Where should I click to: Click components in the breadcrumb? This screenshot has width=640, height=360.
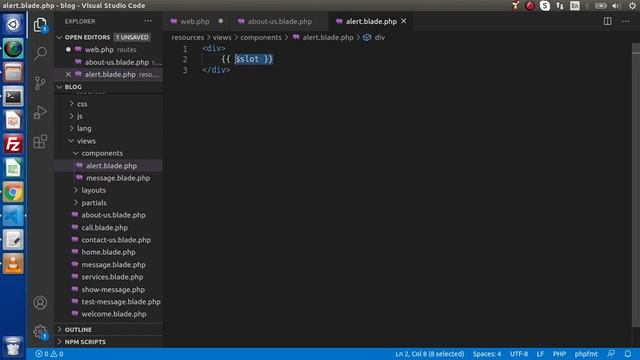pyautogui.click(x=261, y=37)
